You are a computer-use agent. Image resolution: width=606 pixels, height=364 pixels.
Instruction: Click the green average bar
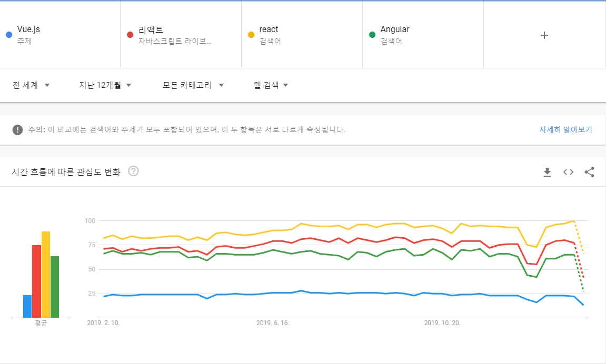(55, 287)
